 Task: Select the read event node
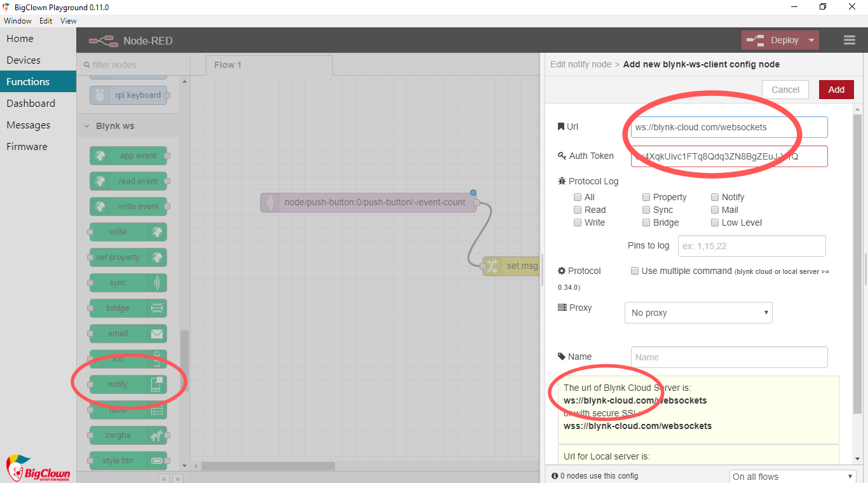click(x=128, y=181)
